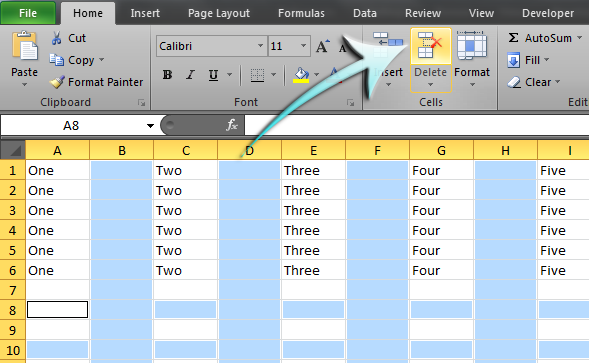Switch to the Page Layout tab

(219, 13)
